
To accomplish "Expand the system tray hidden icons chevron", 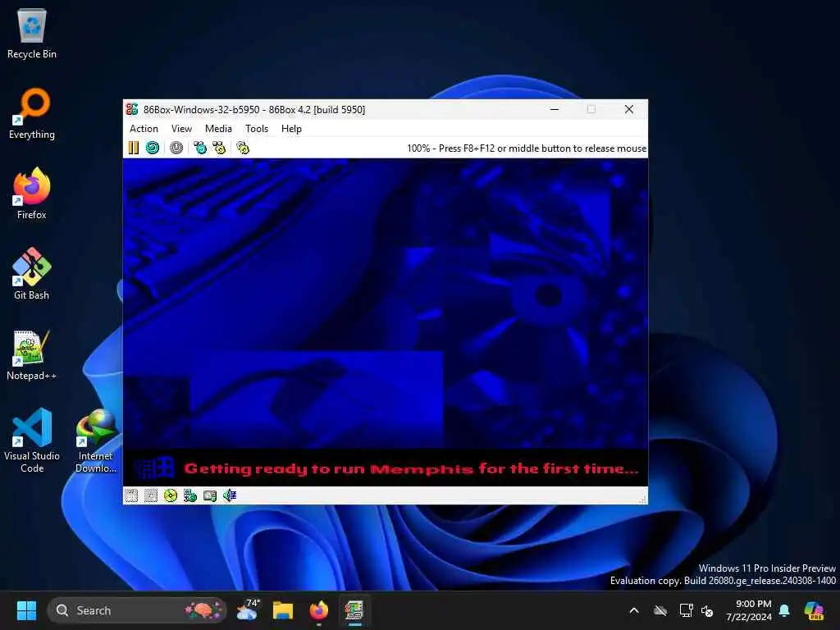I will coord(634,610).
